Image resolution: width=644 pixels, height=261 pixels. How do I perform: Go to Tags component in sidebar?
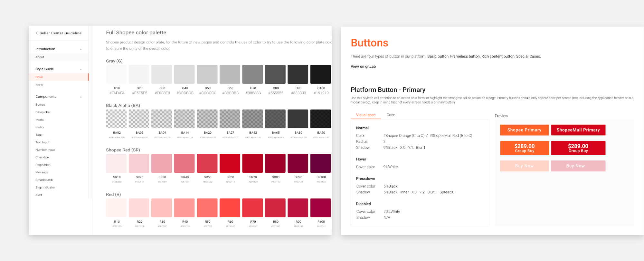pyautogui.click(x=39, y=135)
